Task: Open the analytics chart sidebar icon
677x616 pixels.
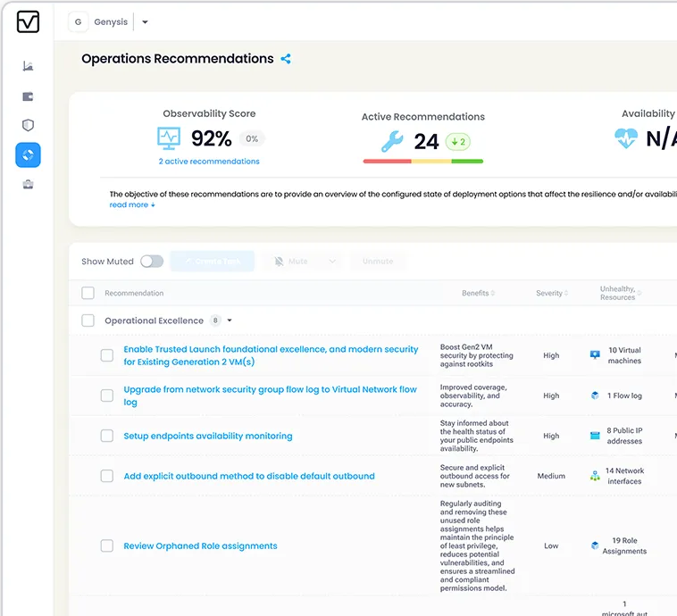Action: (x=28, y=66)
